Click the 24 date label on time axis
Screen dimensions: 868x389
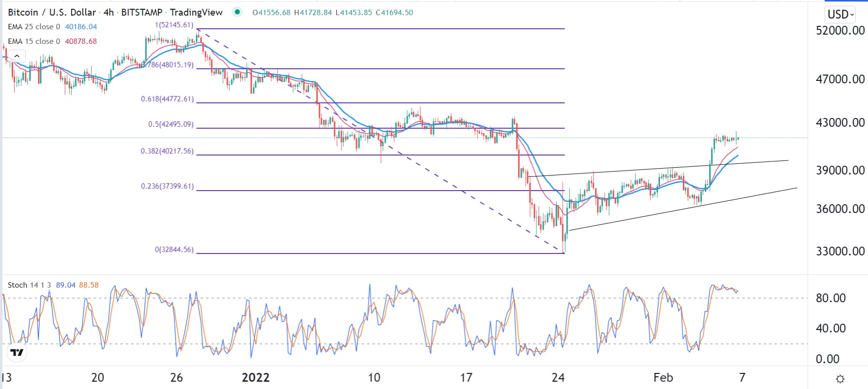(558, 377)
